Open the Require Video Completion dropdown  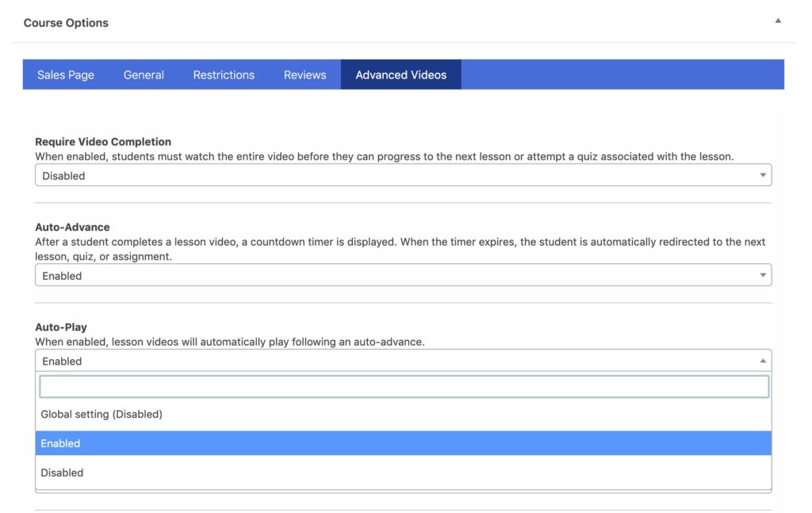404,175
